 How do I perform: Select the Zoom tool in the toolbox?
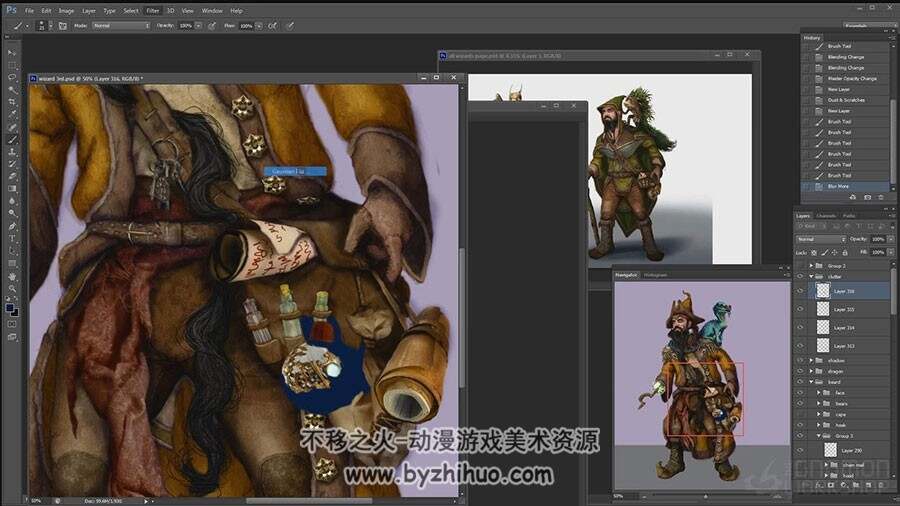click(12, 289)
